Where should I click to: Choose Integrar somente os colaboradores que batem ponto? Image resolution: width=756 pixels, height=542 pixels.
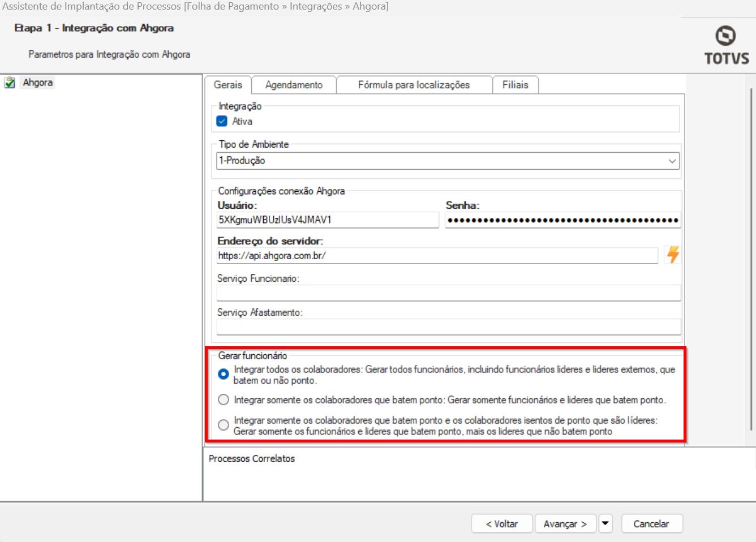224,400
